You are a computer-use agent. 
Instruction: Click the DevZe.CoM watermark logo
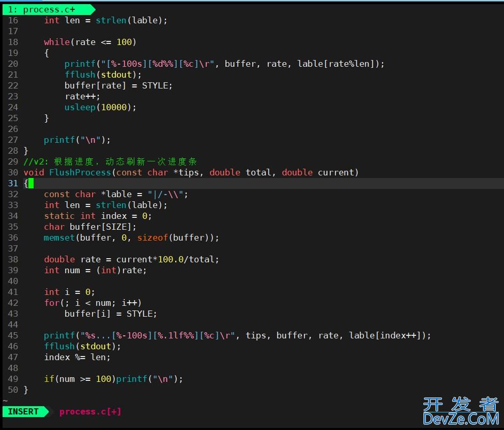pos(460,411)
